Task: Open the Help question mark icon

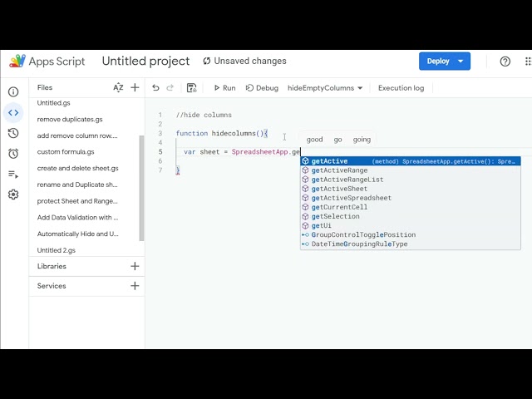Action: (x=505, y=62)
